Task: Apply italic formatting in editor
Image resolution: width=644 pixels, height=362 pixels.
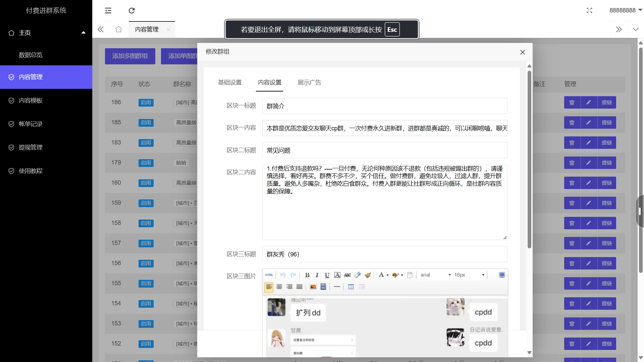Action: click(x=317, y=275)
